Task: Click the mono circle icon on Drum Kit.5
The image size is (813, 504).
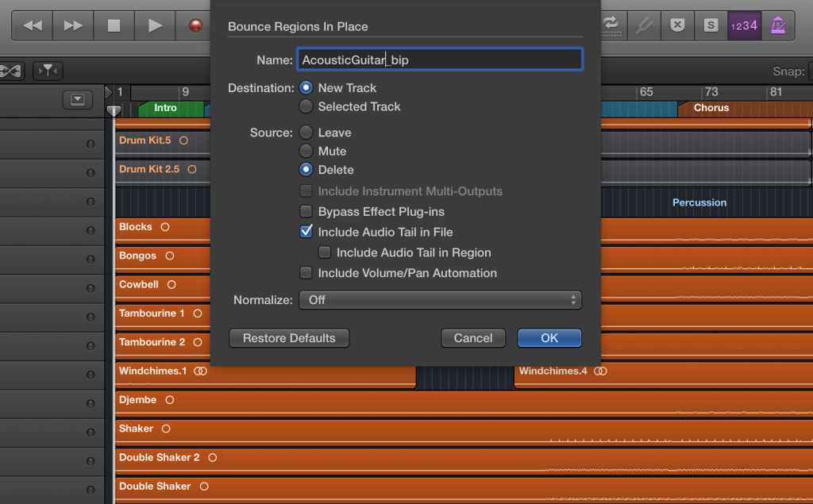Action: click(x=183, y=140)
